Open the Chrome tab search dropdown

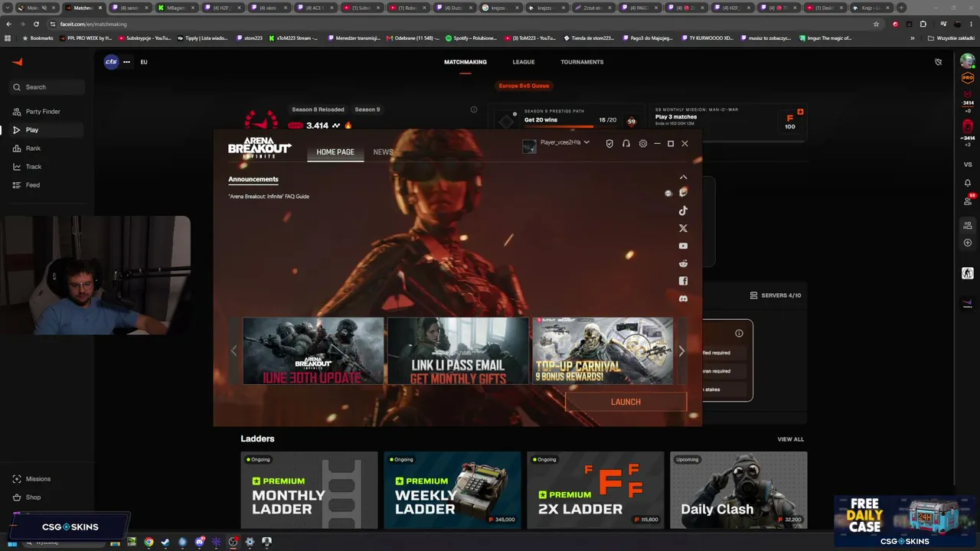click(8, 8)
